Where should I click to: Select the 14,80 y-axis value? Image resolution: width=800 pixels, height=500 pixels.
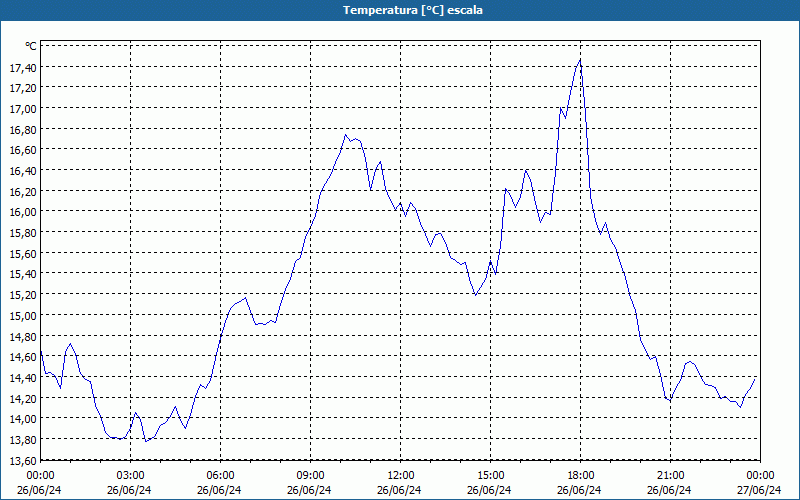pos(23,336)
